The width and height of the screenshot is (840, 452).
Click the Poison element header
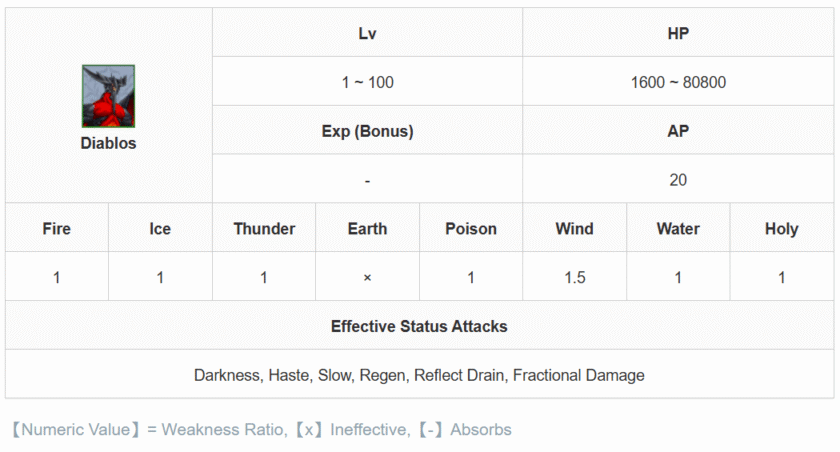471,229
